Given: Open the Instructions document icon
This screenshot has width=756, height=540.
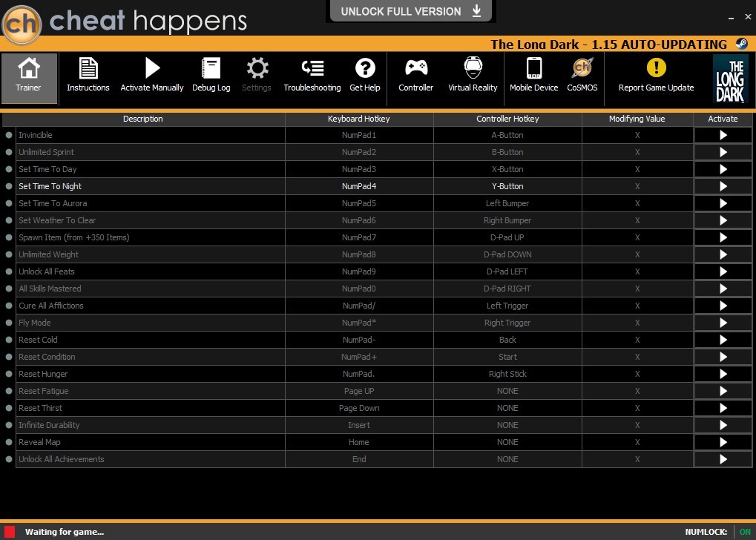Looking at the screenshot, I should [x=88, y=68].
